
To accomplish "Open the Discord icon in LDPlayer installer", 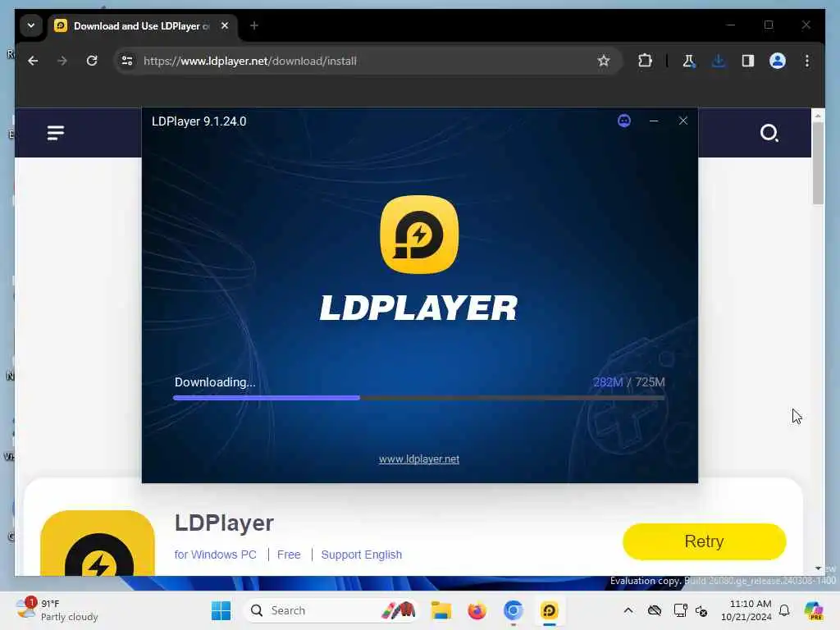I will coord(624,121).
